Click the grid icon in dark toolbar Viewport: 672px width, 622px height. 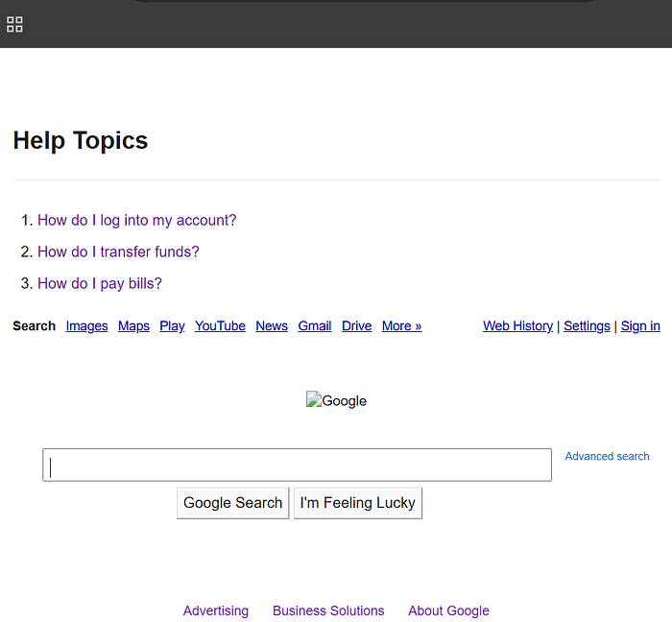(14, 24)
